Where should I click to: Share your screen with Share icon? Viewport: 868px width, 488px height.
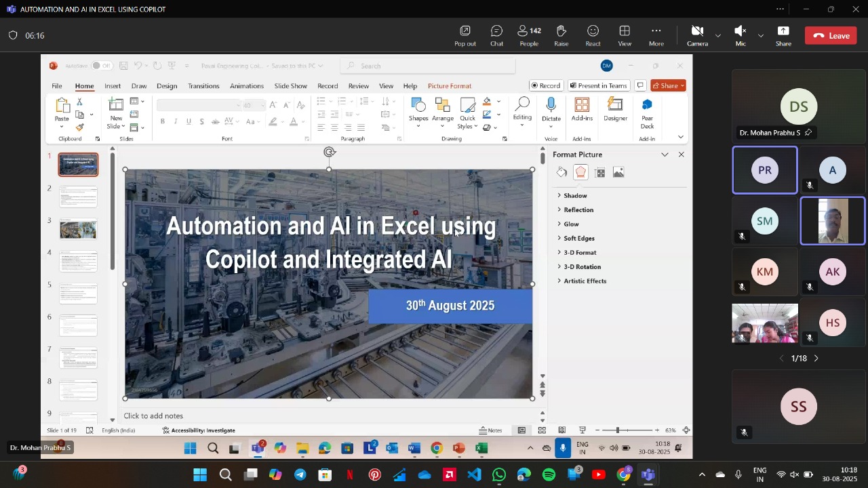tap(783, 35)
